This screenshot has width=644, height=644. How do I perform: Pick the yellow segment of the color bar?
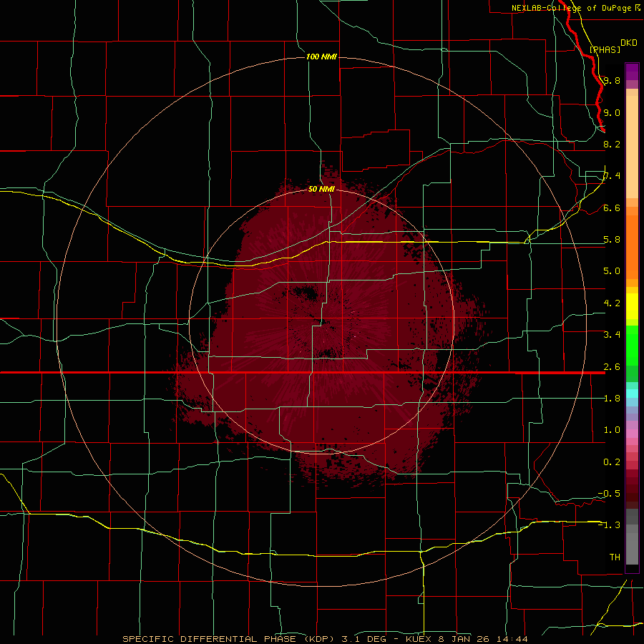632,306
